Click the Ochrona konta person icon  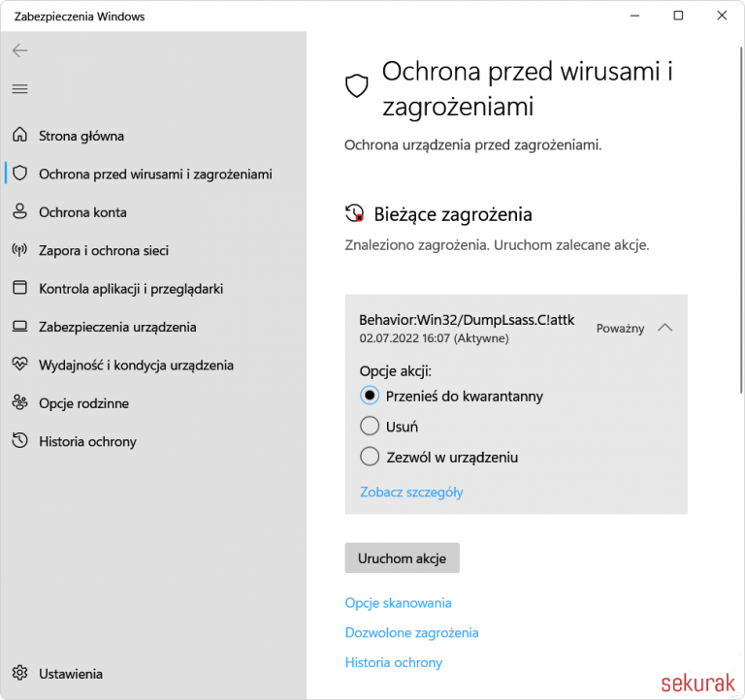tap(20, 211)
